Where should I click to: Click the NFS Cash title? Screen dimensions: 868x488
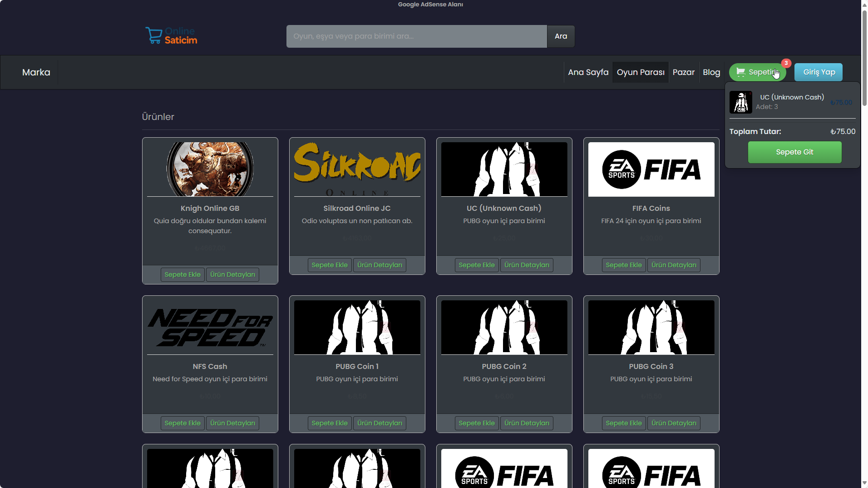coord(210,366)
